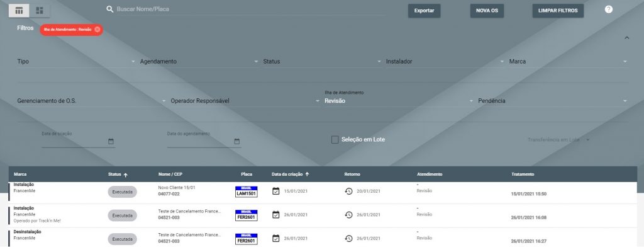The width and height of the screenshot is (644, 247).
Task: Switch to card grid view icon
Action: click(x=40, y=11)
